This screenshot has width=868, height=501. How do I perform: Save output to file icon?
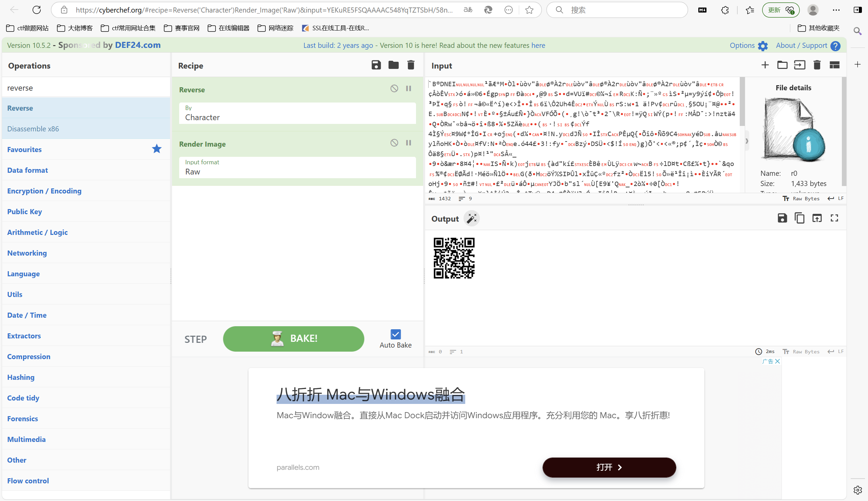click(782, 218)
